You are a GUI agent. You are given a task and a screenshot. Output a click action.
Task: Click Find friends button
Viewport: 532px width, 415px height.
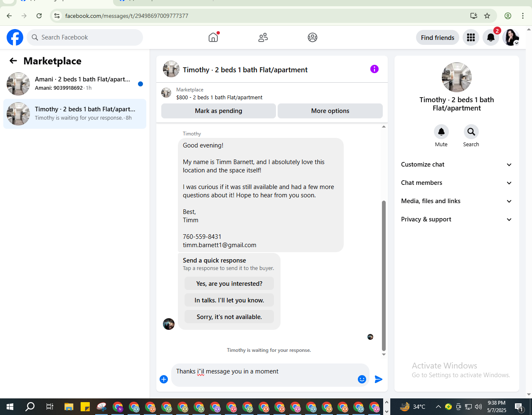(438, 37)
